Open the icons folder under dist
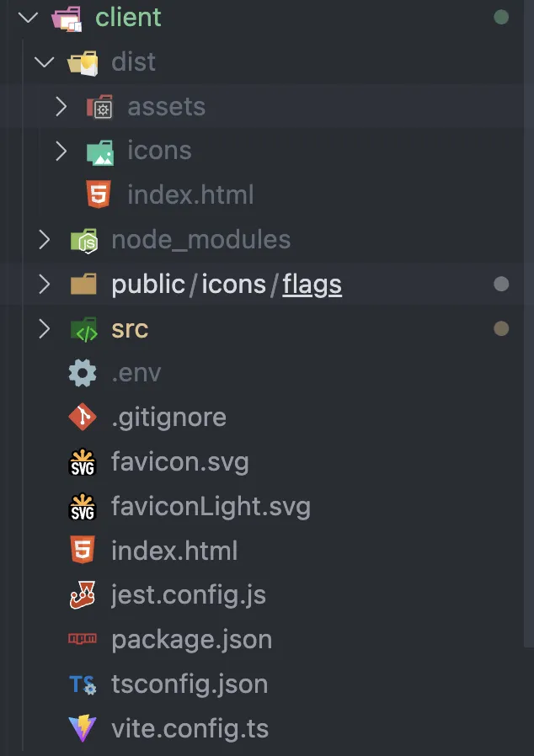534x756 pixels. (x=159, y=151)
